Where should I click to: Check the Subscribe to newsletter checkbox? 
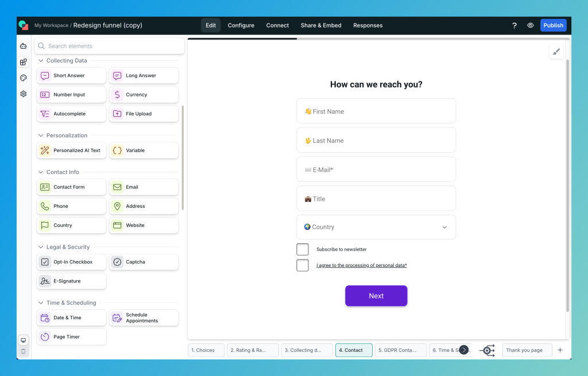pos(303,249)
